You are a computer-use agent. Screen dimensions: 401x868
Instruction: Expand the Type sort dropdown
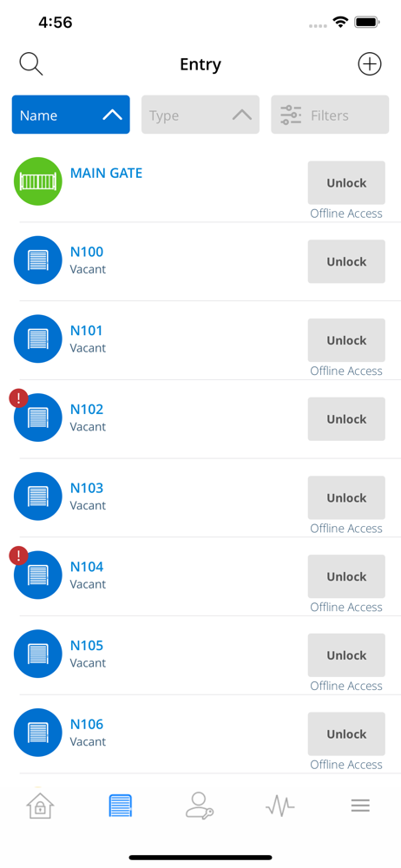(200, 115)
